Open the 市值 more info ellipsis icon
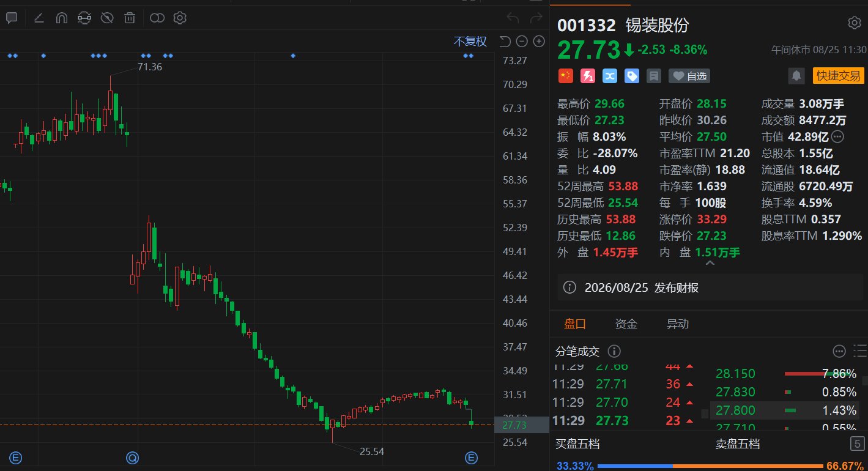The width and height of the screenshot is (868, 471). point(838,136)
